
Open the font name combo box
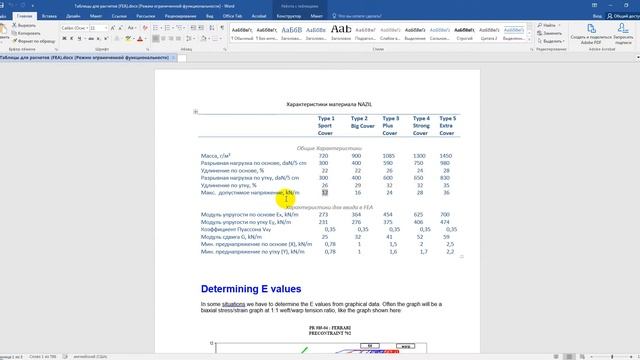74,28
